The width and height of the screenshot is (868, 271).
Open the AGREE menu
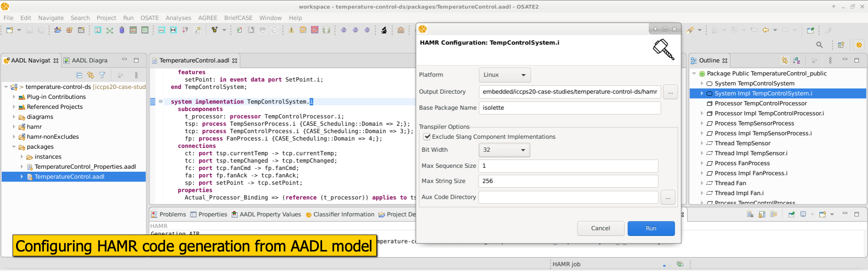207,18
